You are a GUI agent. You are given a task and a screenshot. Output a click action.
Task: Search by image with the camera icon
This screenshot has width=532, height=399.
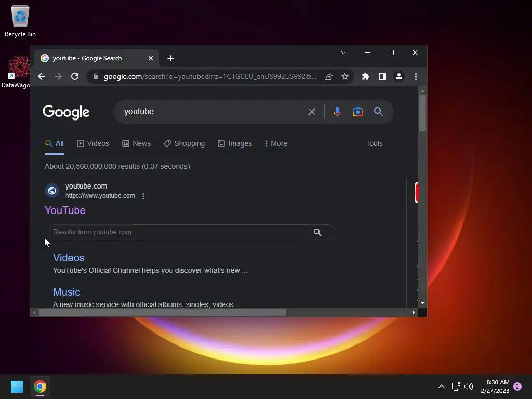click(357, 112)
